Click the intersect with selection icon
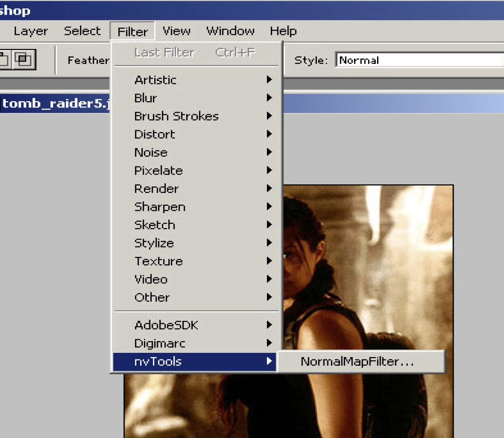 [24, 59]
